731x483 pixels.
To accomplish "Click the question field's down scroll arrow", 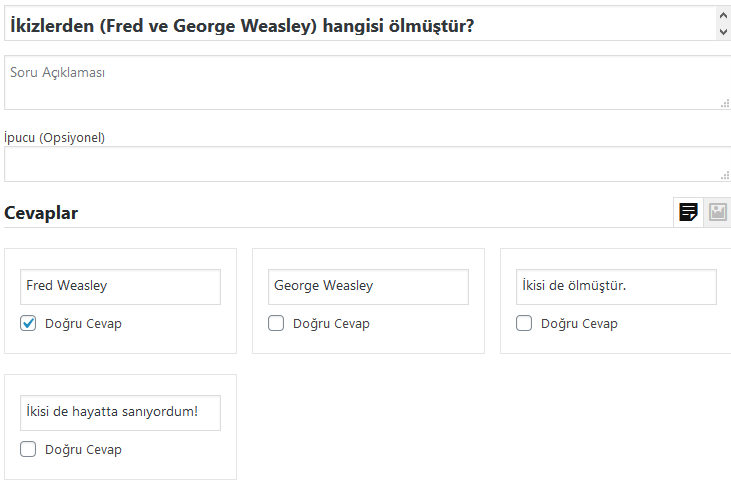I will click(723, 32).
